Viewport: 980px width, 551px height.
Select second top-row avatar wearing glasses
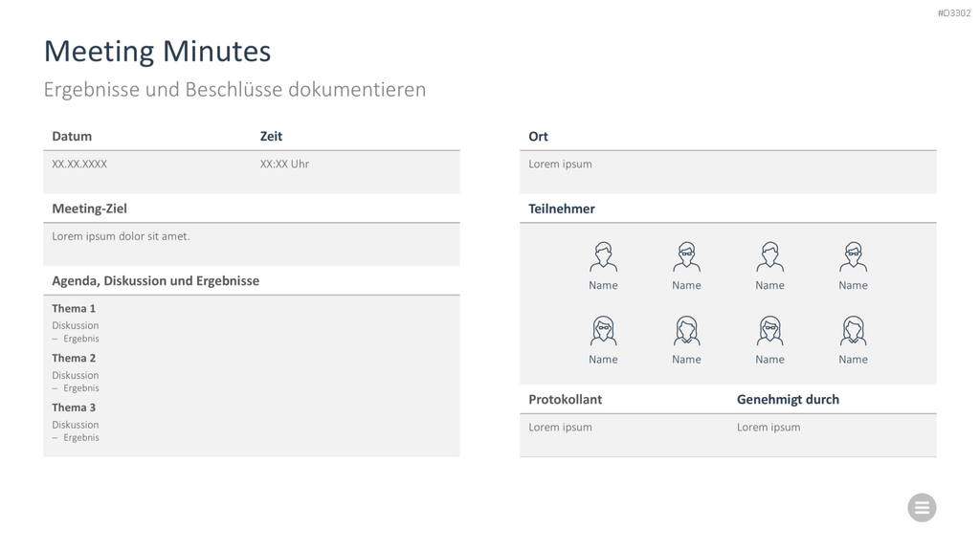pyautogui.click(x=686, y=256)
